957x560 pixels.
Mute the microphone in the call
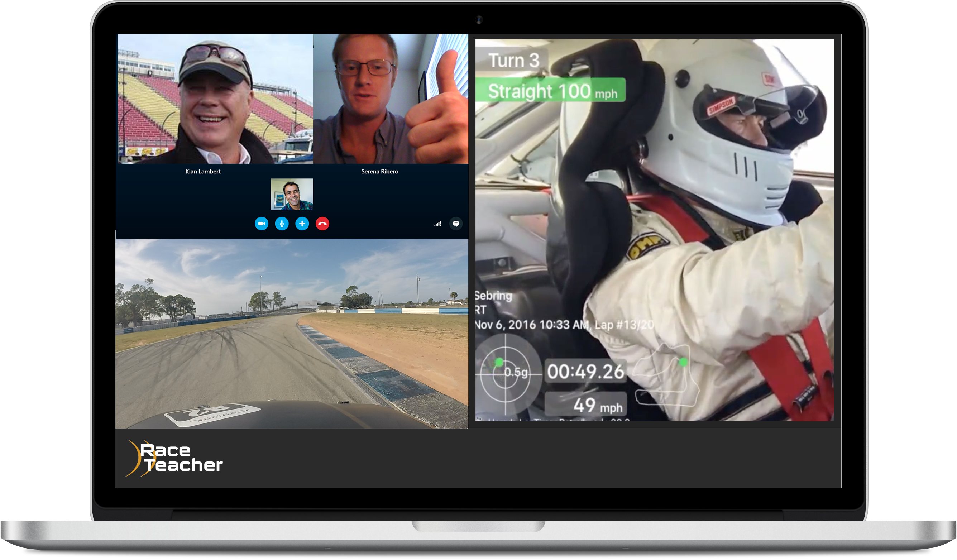pos(282,224)
